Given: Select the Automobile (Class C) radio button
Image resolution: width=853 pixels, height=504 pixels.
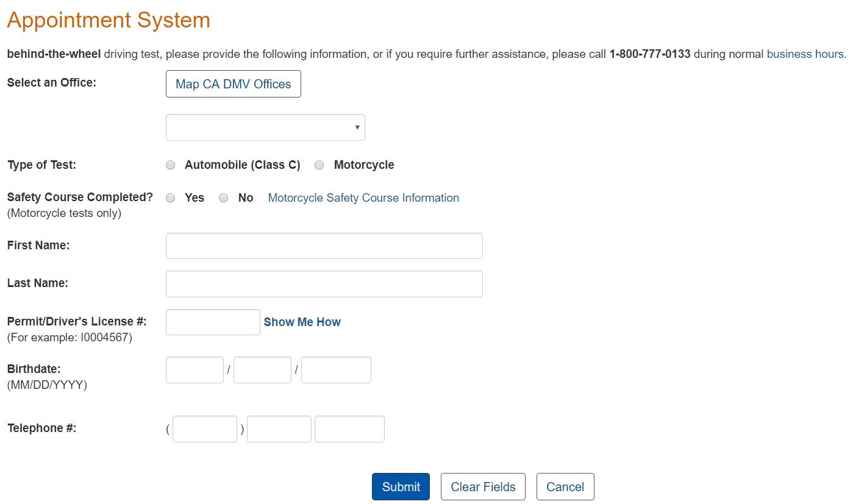Looking at the screenshot, I should click(171, 165).
